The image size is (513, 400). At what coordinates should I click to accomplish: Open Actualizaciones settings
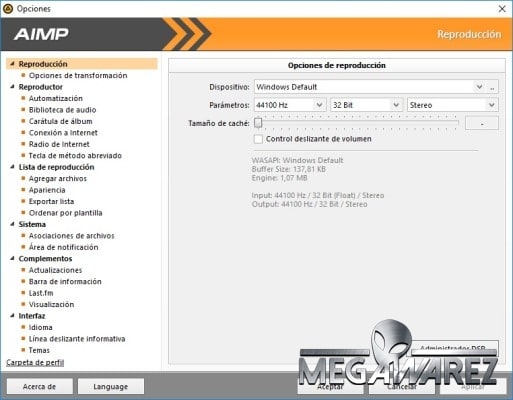coord(55,270)
